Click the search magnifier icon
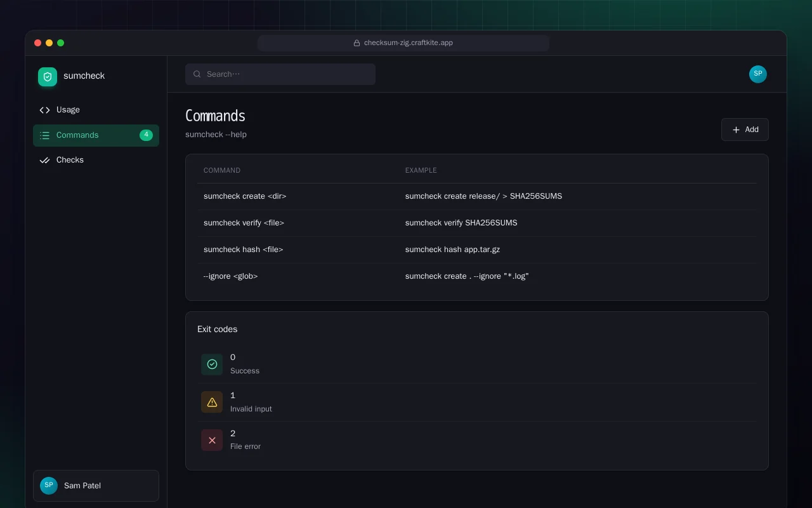 pos(197,74)
